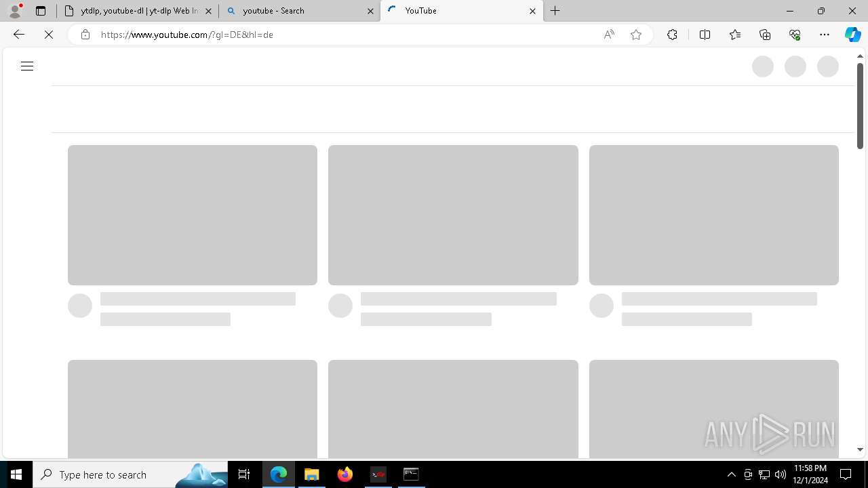This screenshot has width=868, height=488.
Task: Open the YouTube hamburger guide menu
Action: point(27,66)
